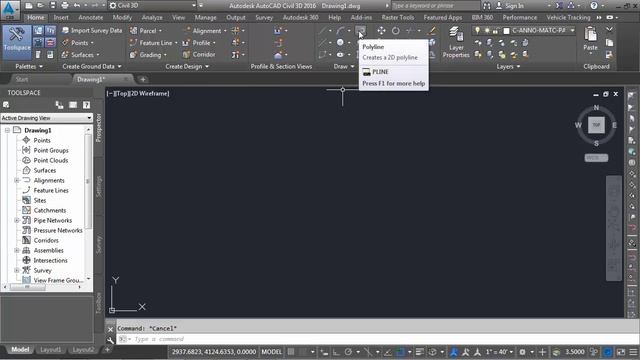Expand the Alignments tree node
The width and height of the screenshot is (640, 360).
coord(17,180)
